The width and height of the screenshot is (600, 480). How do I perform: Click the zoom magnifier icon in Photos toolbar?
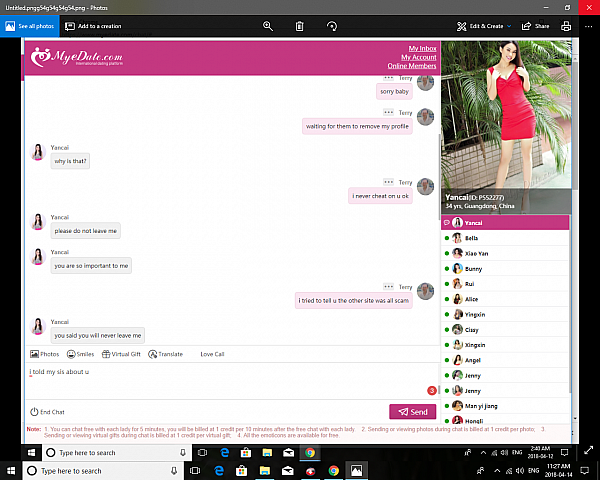(x=268, y=26)
